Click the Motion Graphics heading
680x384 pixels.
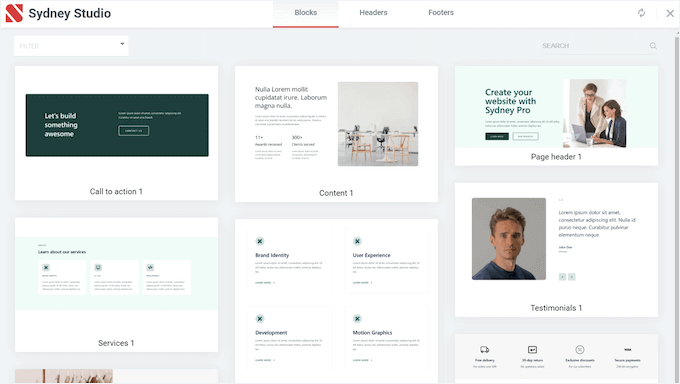373,333
